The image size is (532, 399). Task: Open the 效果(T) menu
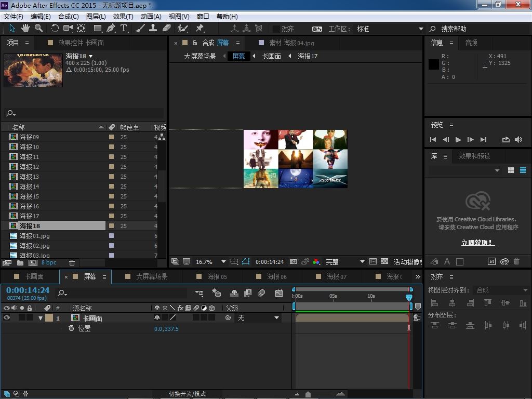pyautogui.click(x=123, y=17)
